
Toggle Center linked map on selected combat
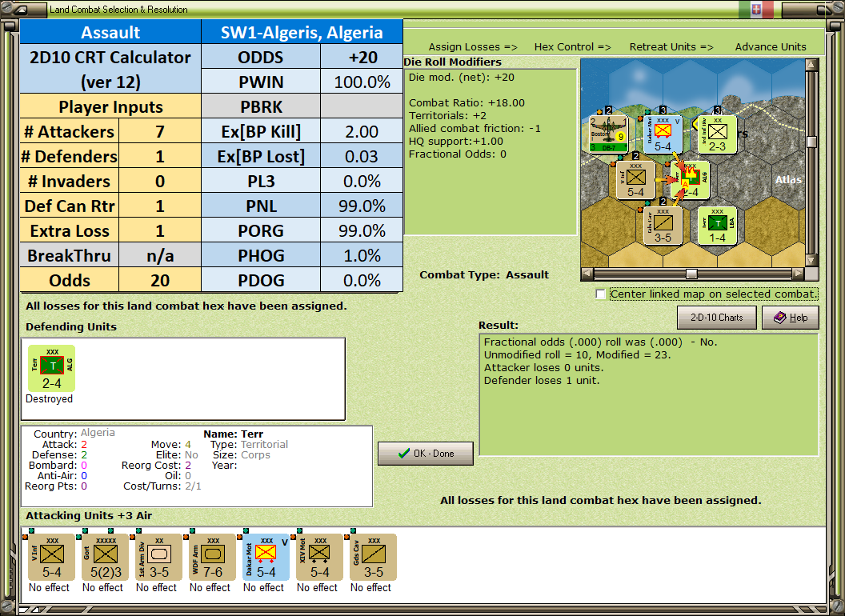coord(600,294)
